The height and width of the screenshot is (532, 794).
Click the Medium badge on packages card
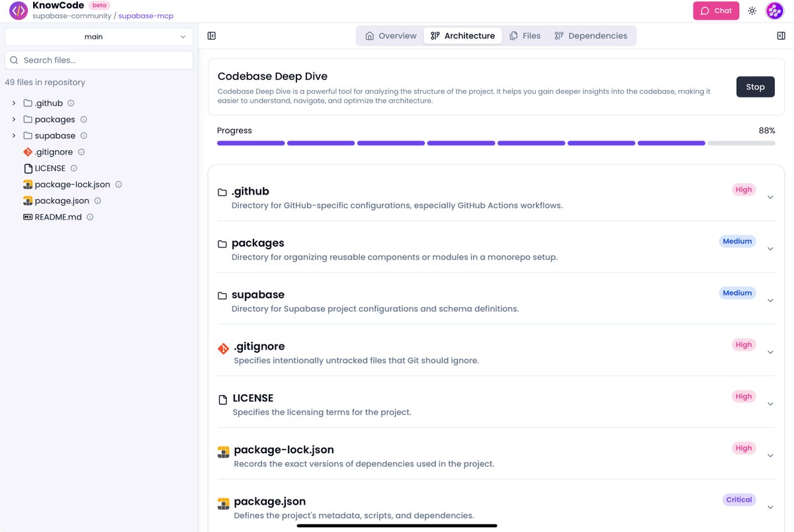(737, 242)
